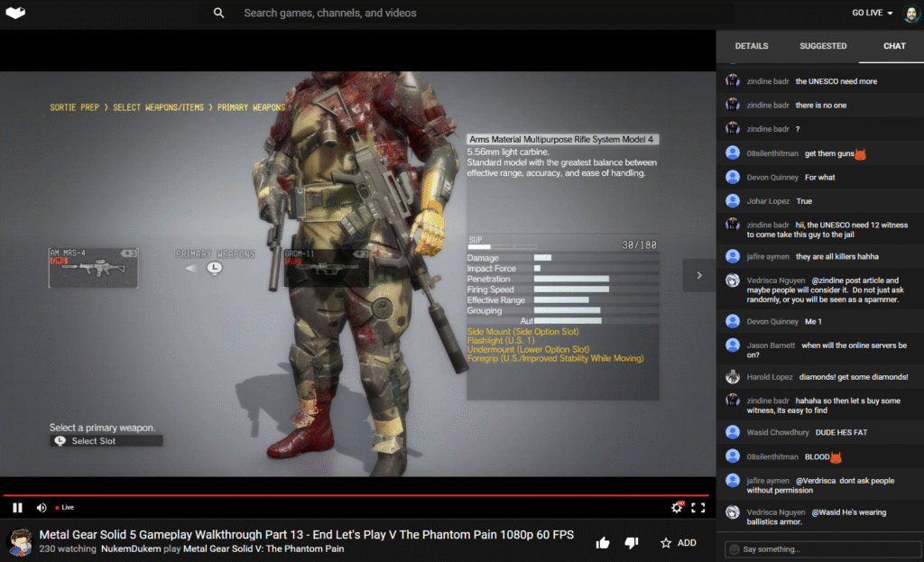Switch to the DETAILS tab
Screen dimensions: 924x562
click(x=752, y=46)
